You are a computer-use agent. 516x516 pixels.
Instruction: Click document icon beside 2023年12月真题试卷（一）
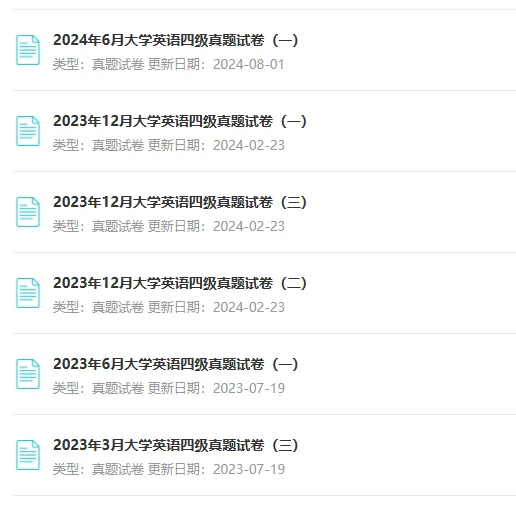click(x=28, y=131)
